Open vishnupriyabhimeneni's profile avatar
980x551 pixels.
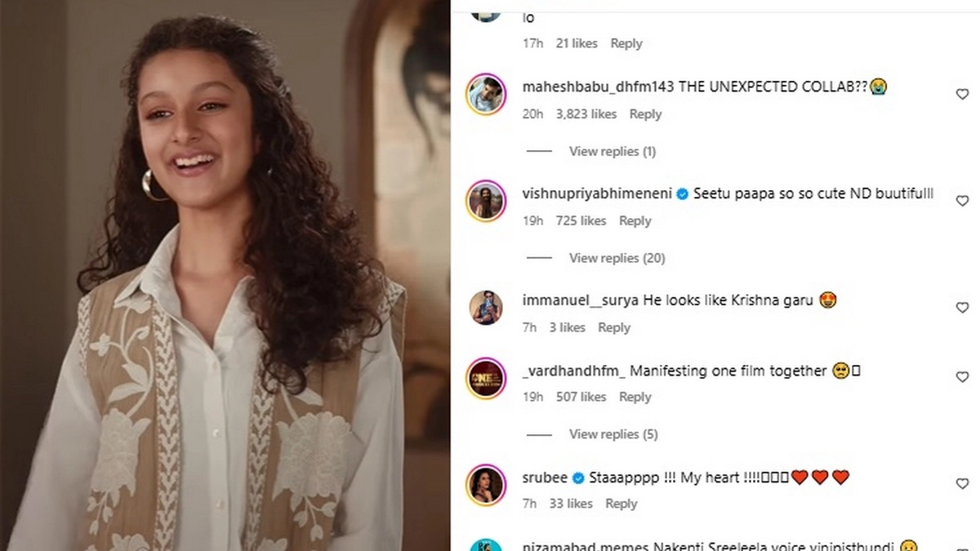486,202
